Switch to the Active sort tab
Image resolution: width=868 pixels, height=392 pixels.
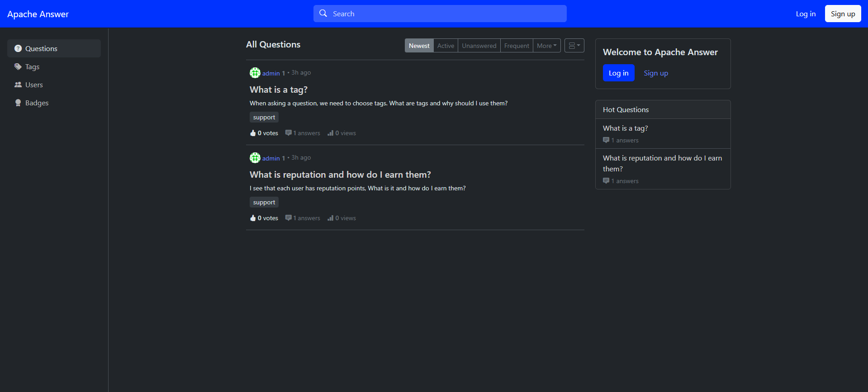(x=446, y=46)
